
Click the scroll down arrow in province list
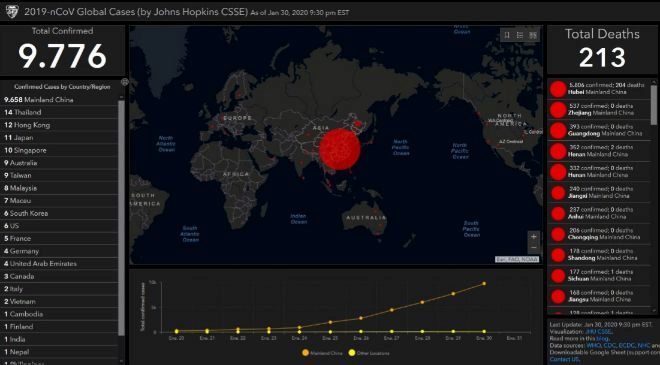click(x=655, y=311)
